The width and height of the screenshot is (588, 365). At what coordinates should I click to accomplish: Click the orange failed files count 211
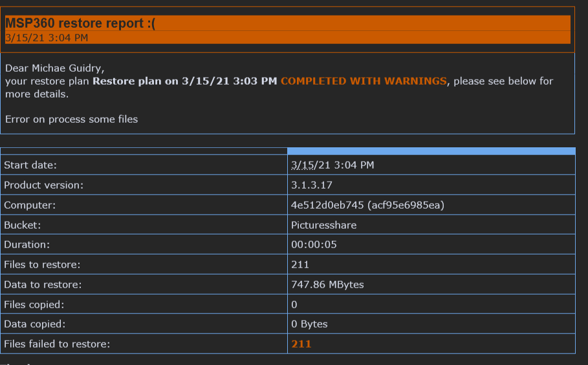click(301, 344)
